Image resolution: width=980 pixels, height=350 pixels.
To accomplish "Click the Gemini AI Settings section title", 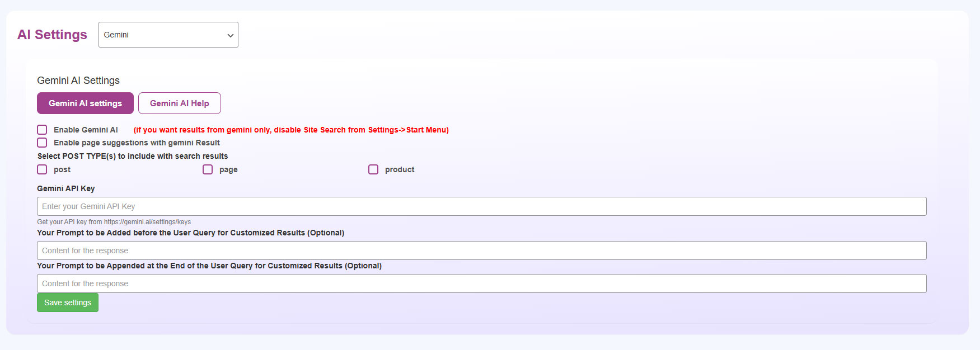I will [78, 81].
